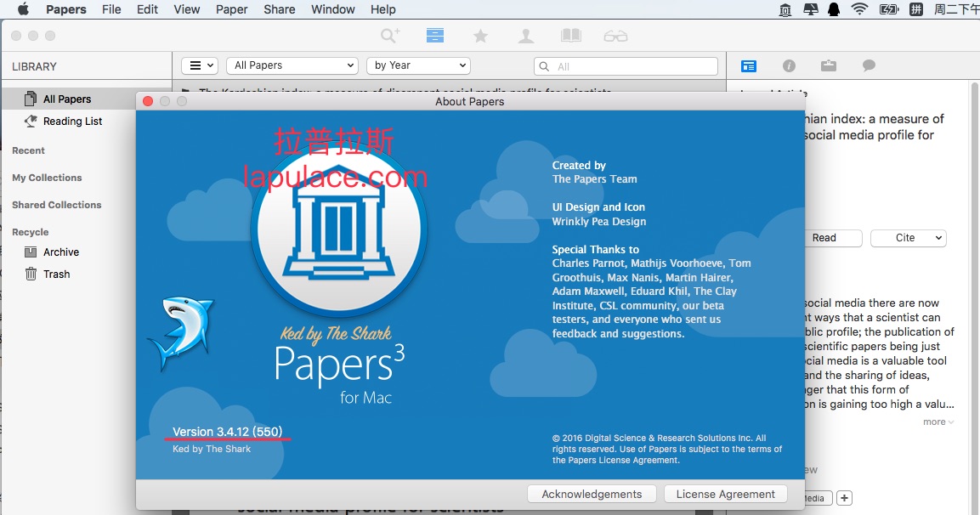Add a keyword with the plus button
The height and width of the screenshot is (515, 980).
(x=844, y=497)
